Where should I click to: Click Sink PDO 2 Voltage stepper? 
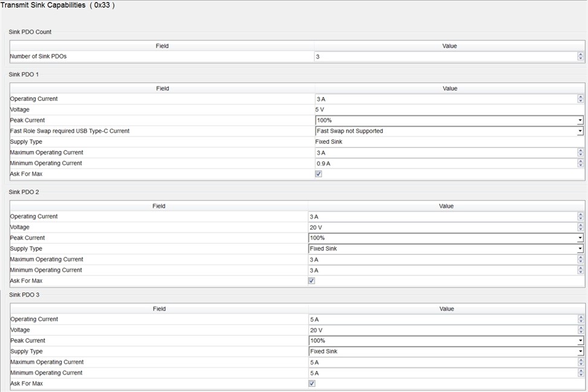click(580, 227)
